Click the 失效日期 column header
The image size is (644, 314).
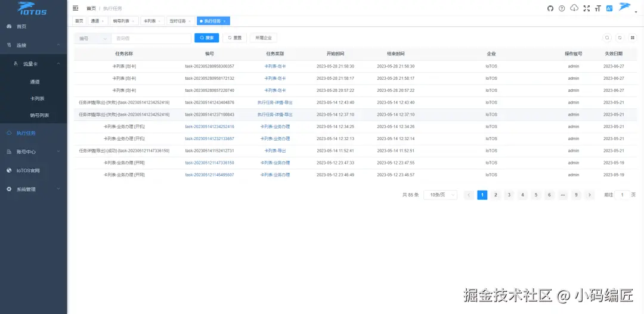tap(614, 54)
